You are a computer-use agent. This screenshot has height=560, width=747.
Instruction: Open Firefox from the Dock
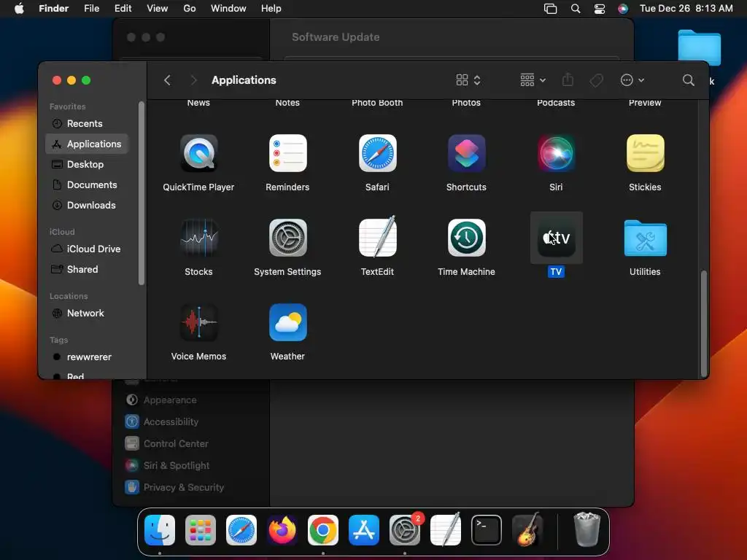pos(282,530)
